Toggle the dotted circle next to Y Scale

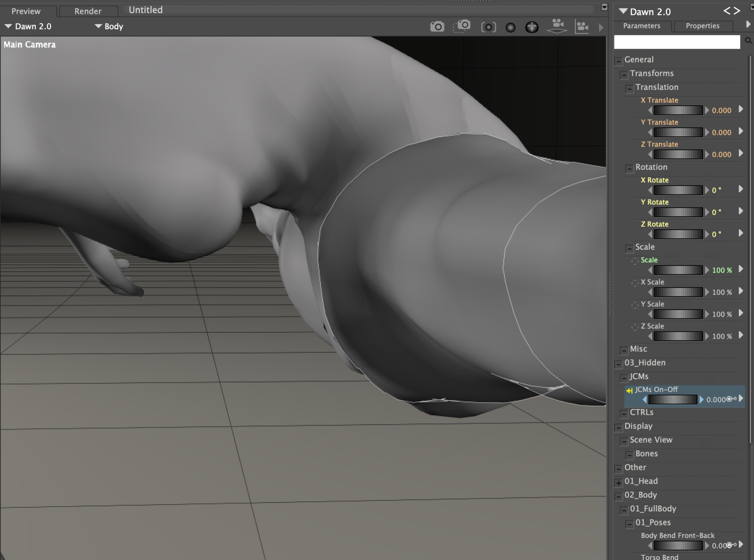pyautogui.click(x=635, y=305)
